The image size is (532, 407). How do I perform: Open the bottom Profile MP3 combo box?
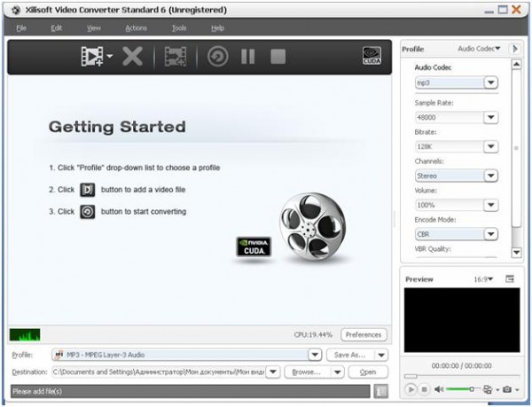point(186,355)
